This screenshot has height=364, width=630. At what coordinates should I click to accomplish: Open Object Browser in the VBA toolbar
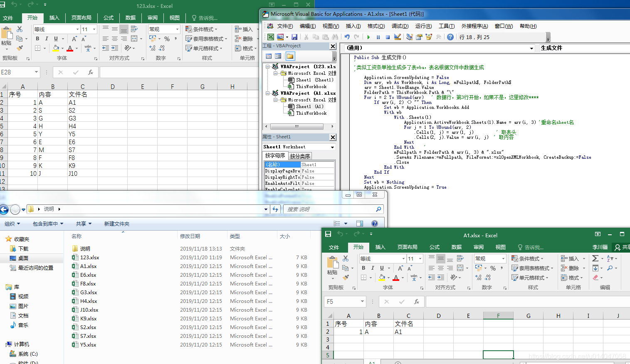(x=429, y=37)
